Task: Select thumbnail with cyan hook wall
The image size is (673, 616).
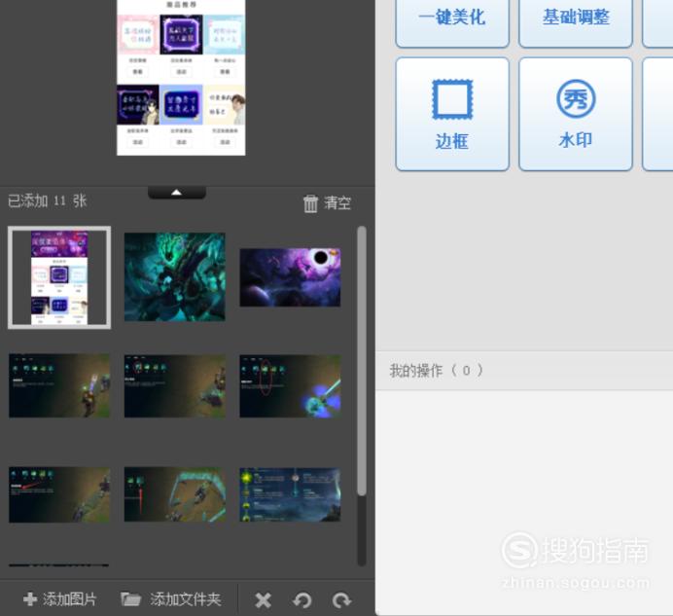Action: pos(175,494)
